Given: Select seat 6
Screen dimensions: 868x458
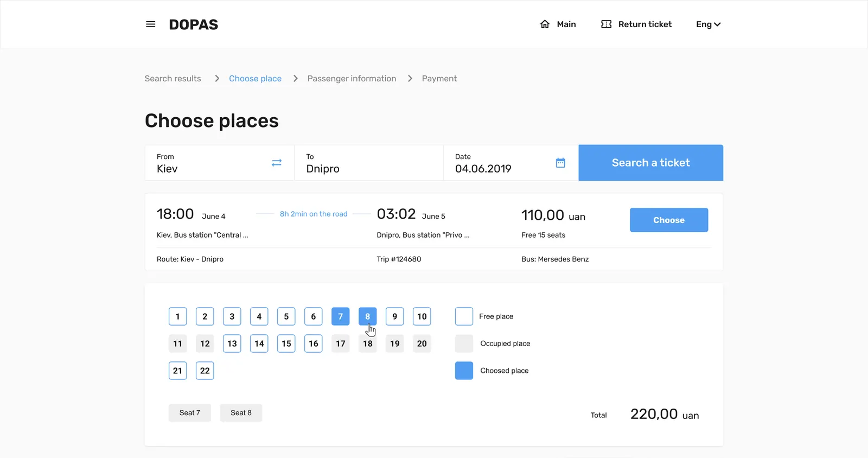Looking at the screenshot, I should click(314, 316).
